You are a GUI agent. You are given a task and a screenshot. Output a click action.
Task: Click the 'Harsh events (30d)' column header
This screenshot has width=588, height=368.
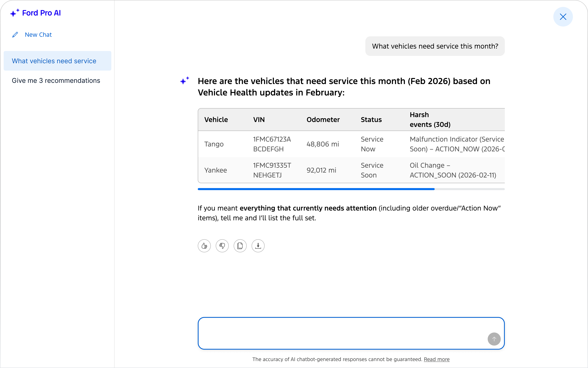tap(430, 120)
